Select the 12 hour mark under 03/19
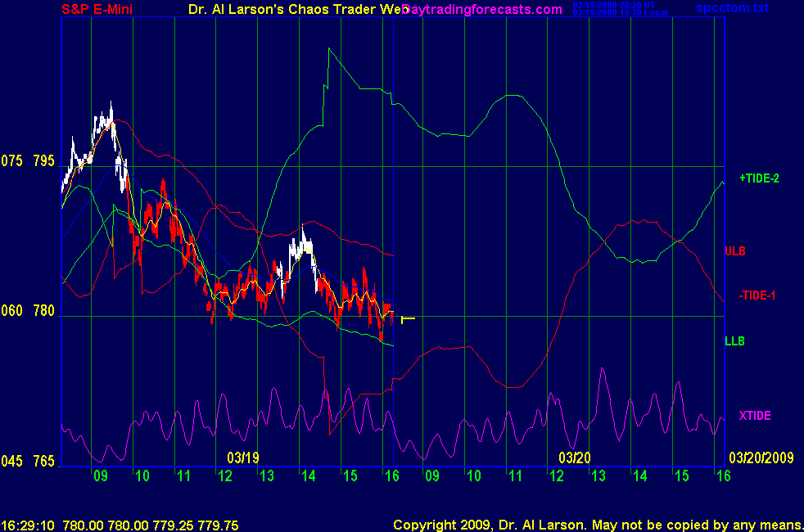The height and width of the screenshot is (532, 804). (x=224, y=476)
